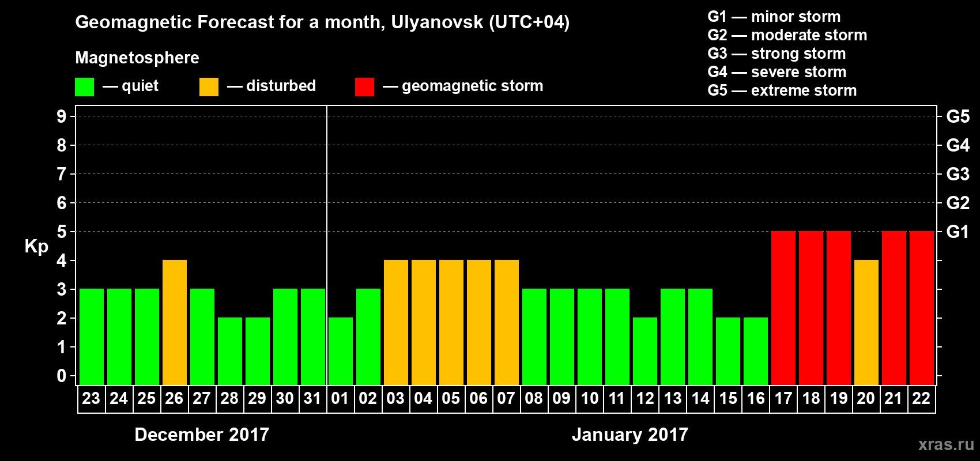Click the orange bar for December 26
Viewport: 980px width, 461px height.
[x=175, y=322]
